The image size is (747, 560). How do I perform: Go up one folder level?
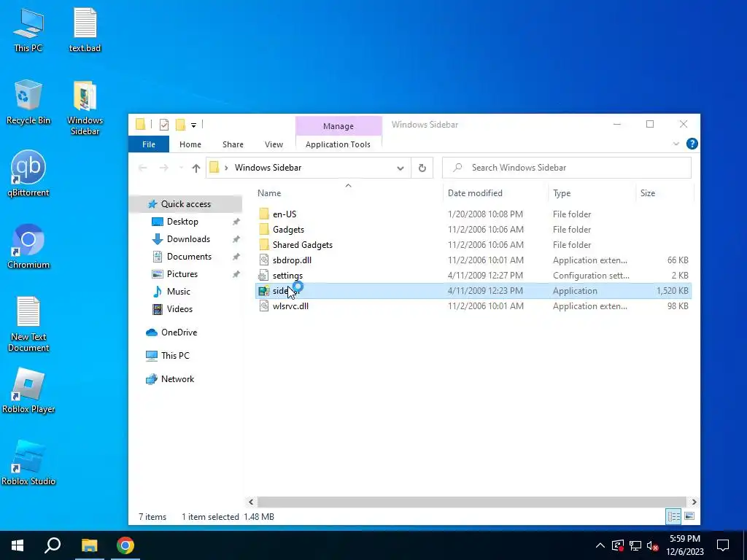196,168
